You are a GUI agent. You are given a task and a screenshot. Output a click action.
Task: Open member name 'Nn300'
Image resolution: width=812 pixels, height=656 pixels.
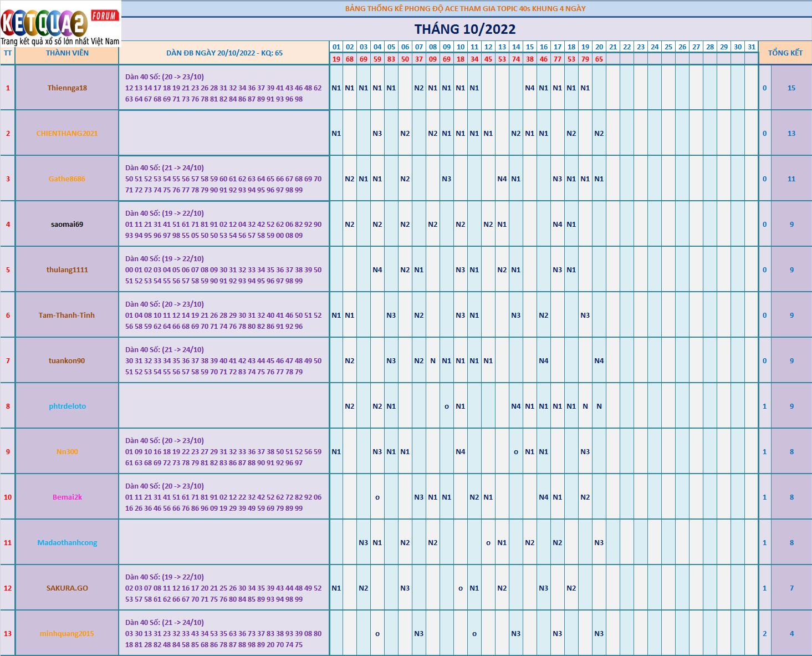67,451
